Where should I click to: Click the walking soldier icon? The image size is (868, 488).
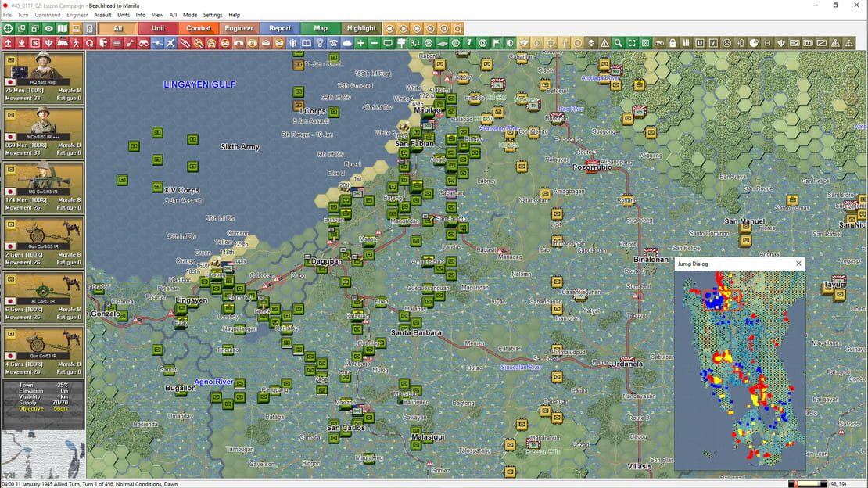[76, 43]
